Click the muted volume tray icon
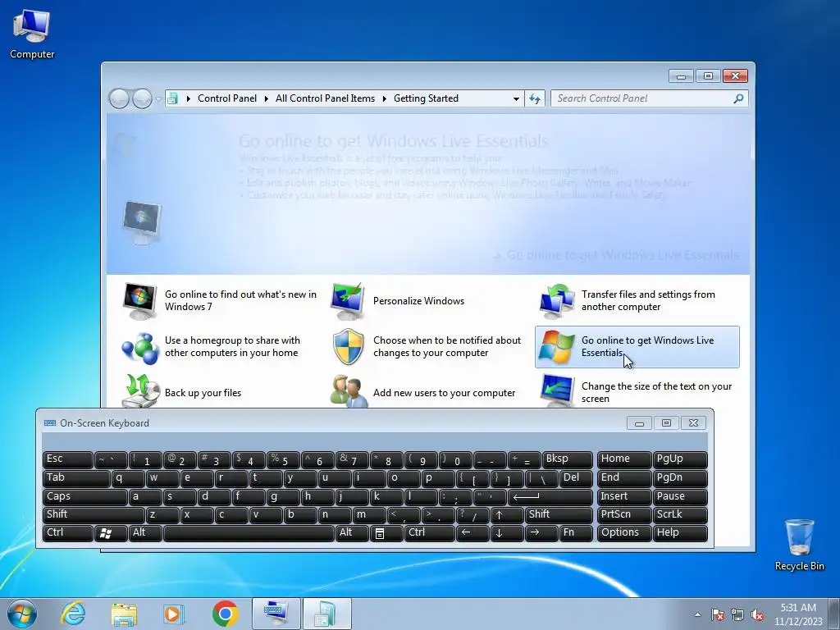Image resolution: width=840 pixels, height=630 pixels. tap(757, 614)
